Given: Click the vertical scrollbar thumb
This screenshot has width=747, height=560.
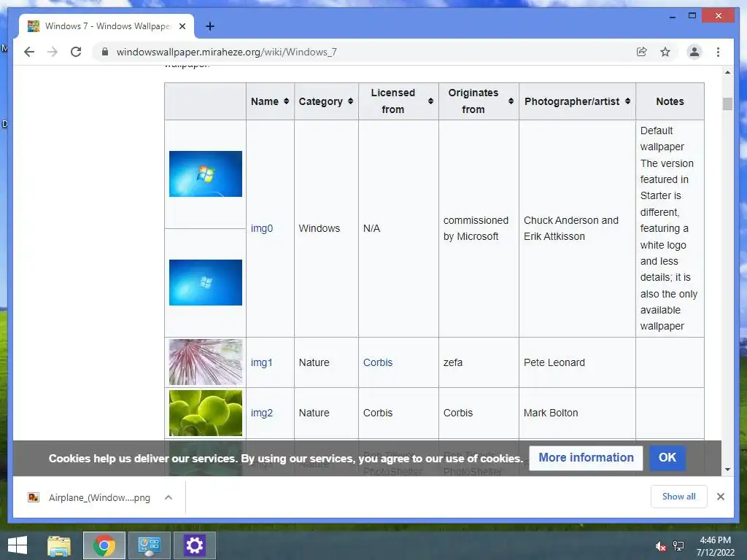Looking at the screenshot, I should coord(727,104).
